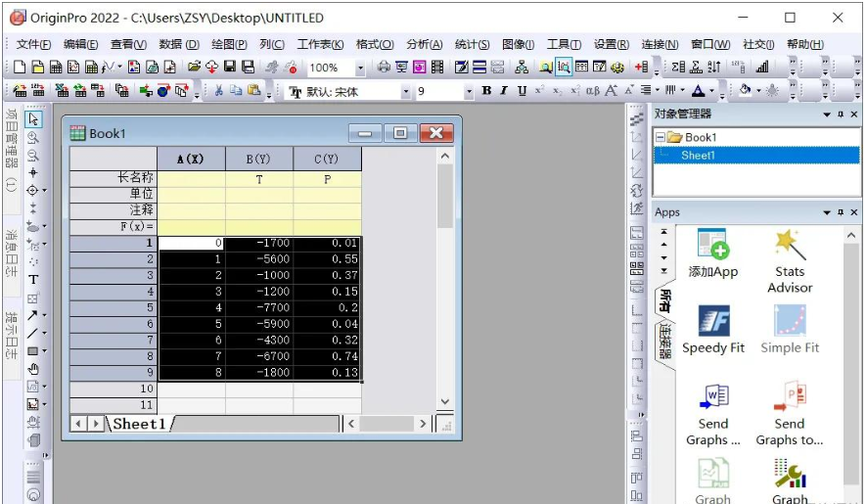Click the open project folder icon

pyautogui.click(x=194, y=67)
